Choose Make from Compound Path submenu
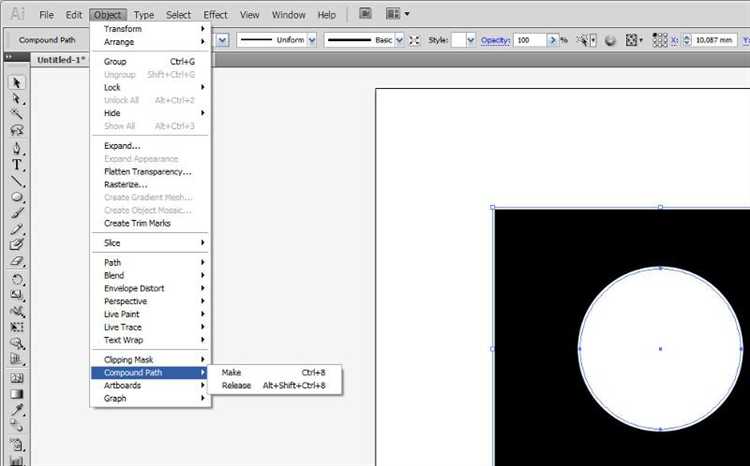Image resolution: width=750 pixels, height=466 pixels. (x=275, y=372)
